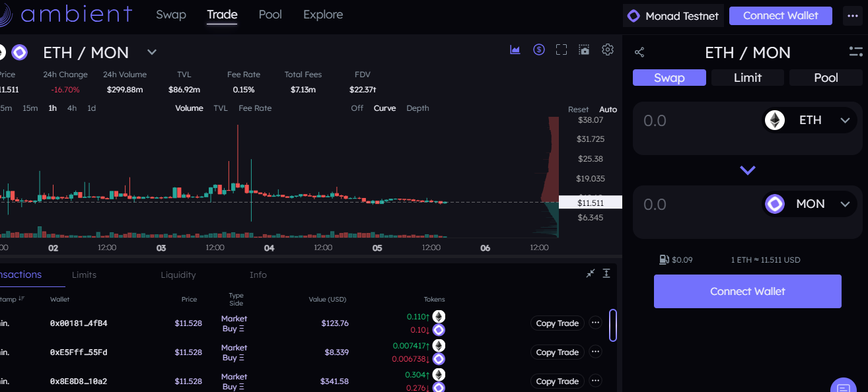
Task: Open the chart settings gear
Action: click(607, 49)
